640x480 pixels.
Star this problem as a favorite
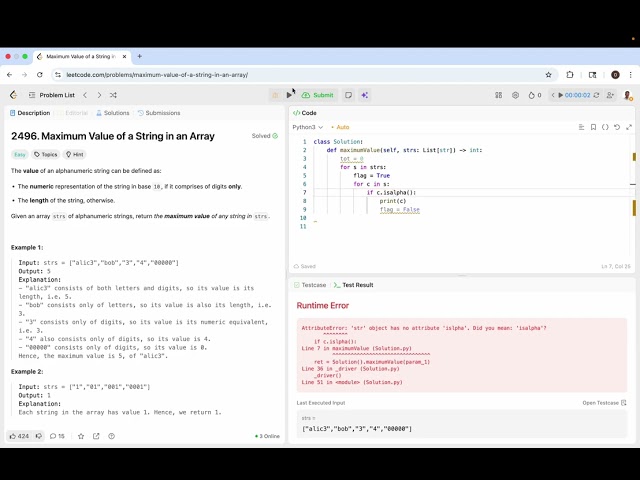point(81,436)
